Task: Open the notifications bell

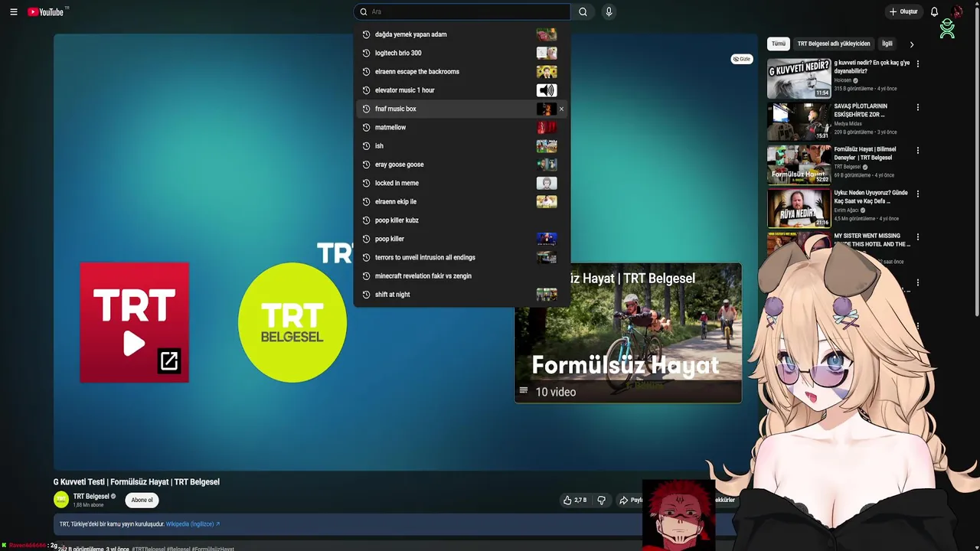Action: pyautogui.click(x=934, y=11)
